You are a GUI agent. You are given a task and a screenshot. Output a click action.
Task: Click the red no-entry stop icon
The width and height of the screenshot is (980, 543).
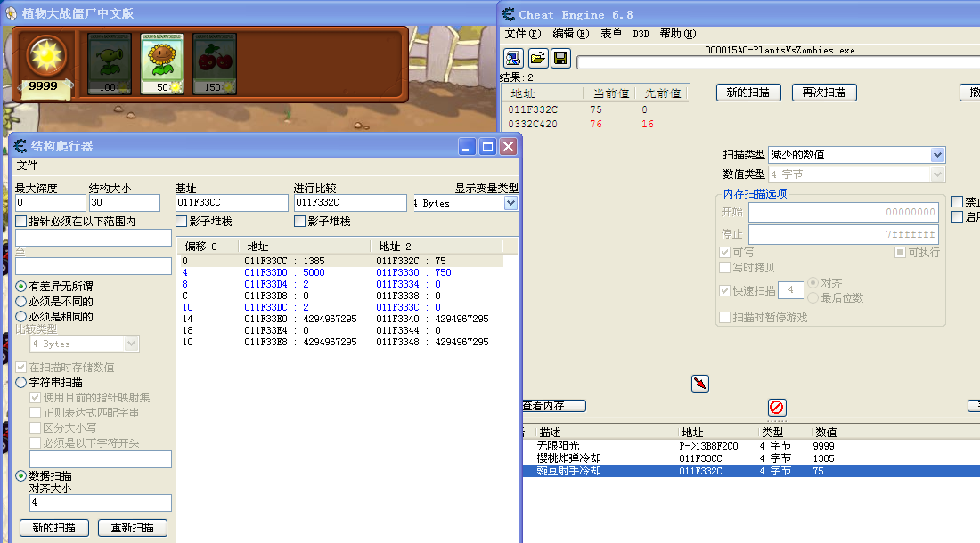click(x=777, y=408)
